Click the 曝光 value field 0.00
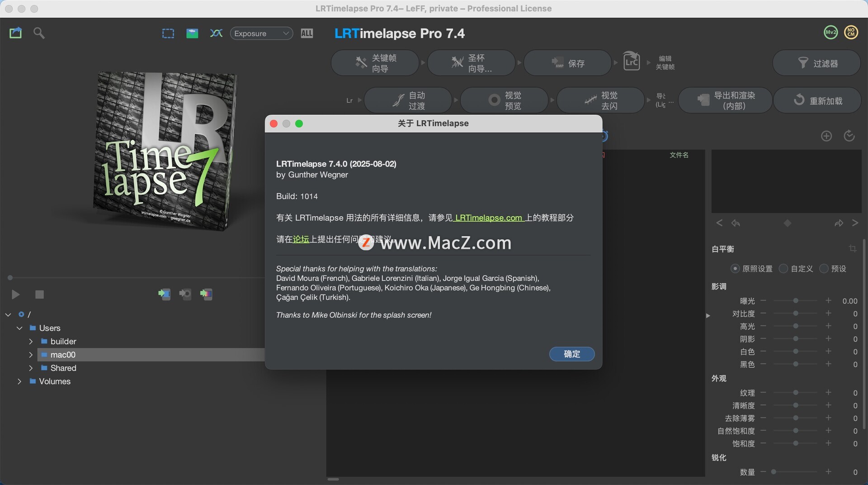The image size is (868, 485). pos(849,301)
